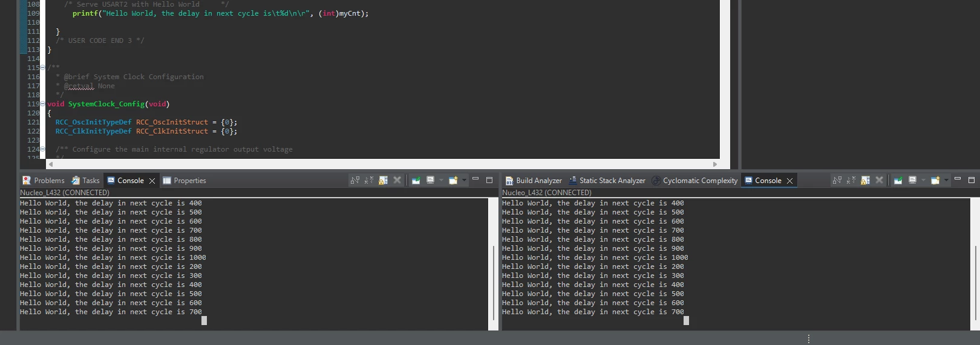Image resolution: width=980 pixels, height=345 pixels.
Task: Maximize the left Console panel
Action: [x=489, y=180]
